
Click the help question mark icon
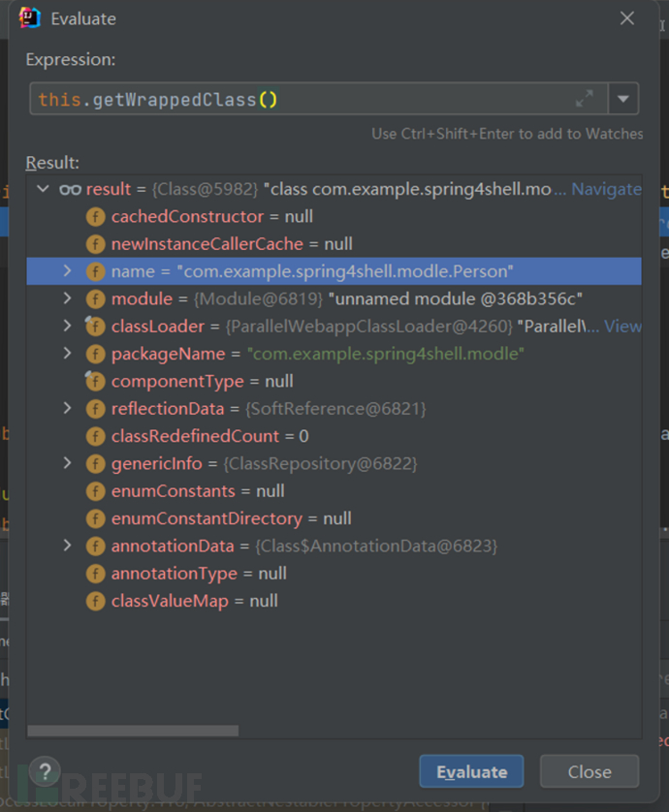[x=45, y=771]
